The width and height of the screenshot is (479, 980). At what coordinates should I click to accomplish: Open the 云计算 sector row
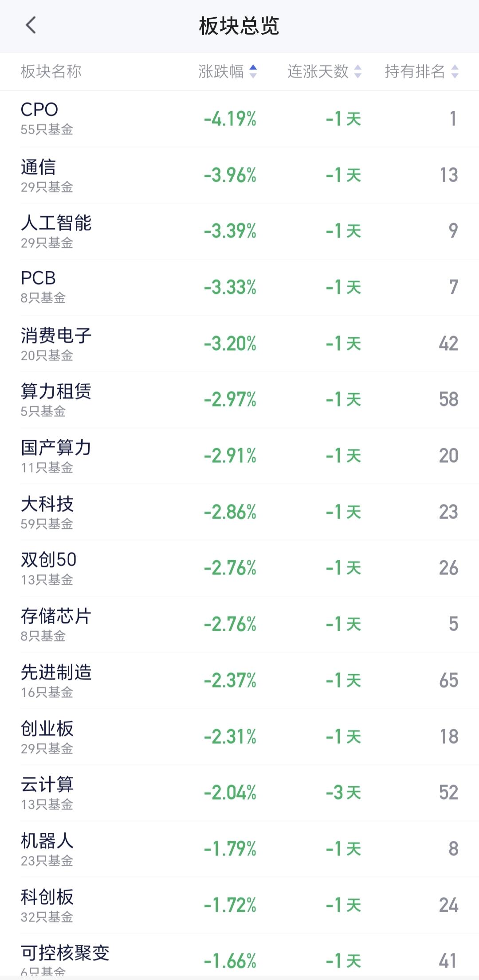point(239,793)
